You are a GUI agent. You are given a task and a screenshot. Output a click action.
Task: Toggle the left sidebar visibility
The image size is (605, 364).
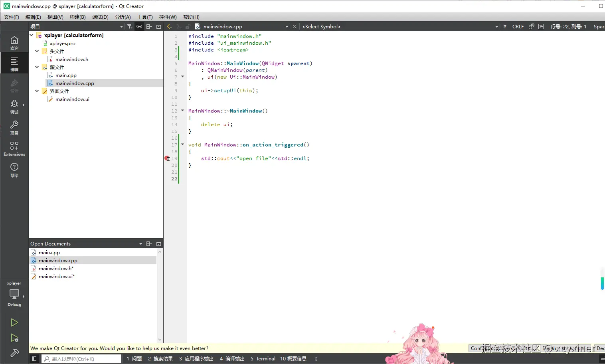pos(34,358)
